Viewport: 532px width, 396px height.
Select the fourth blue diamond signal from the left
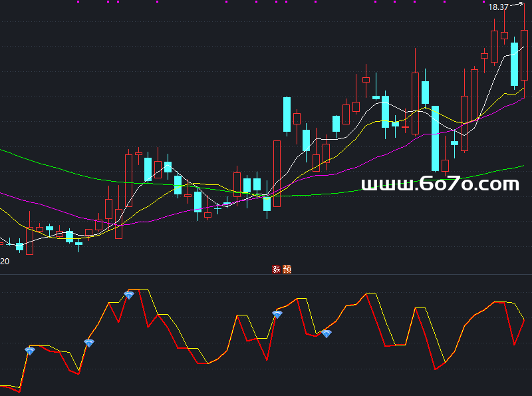click(x=277, y=314)
